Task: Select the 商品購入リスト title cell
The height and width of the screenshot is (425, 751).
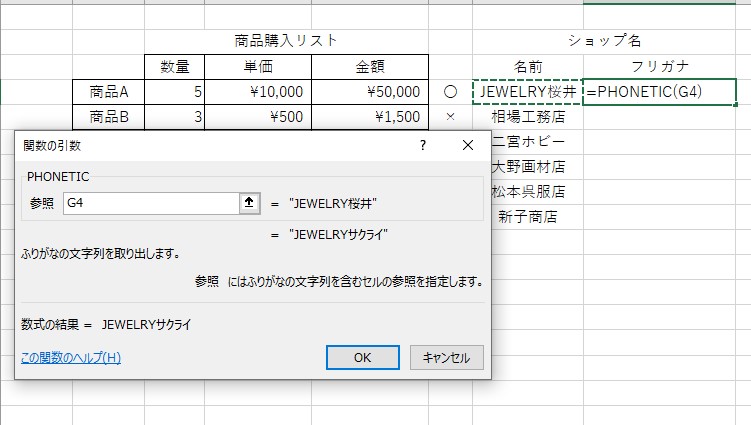Action: 286,41
